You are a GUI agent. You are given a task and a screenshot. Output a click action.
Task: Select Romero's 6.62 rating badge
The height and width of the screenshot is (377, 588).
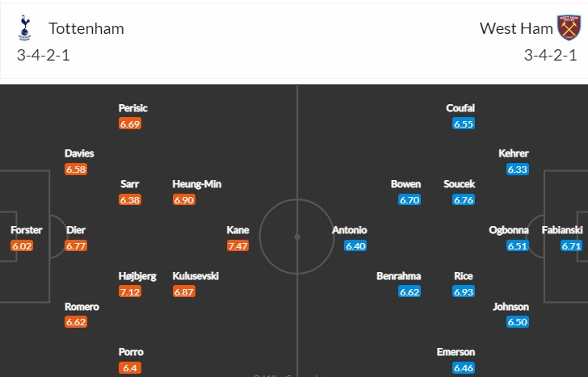pos(76,322)
